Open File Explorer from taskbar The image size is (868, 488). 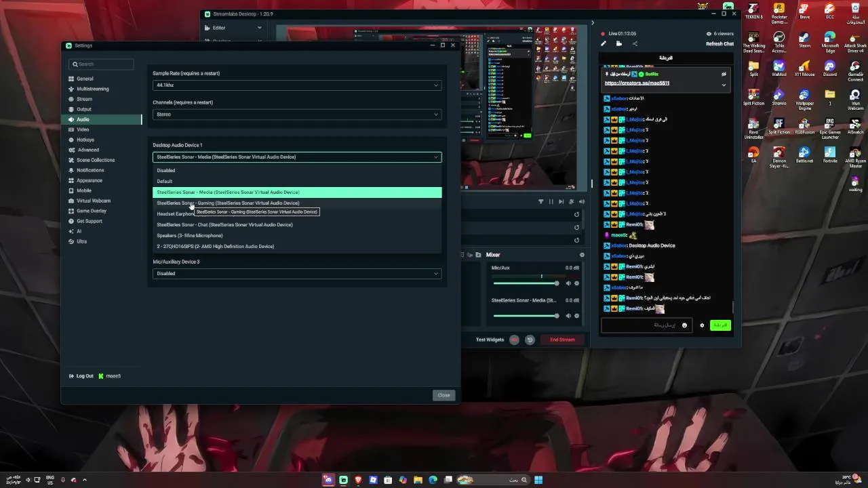[418, 480]
